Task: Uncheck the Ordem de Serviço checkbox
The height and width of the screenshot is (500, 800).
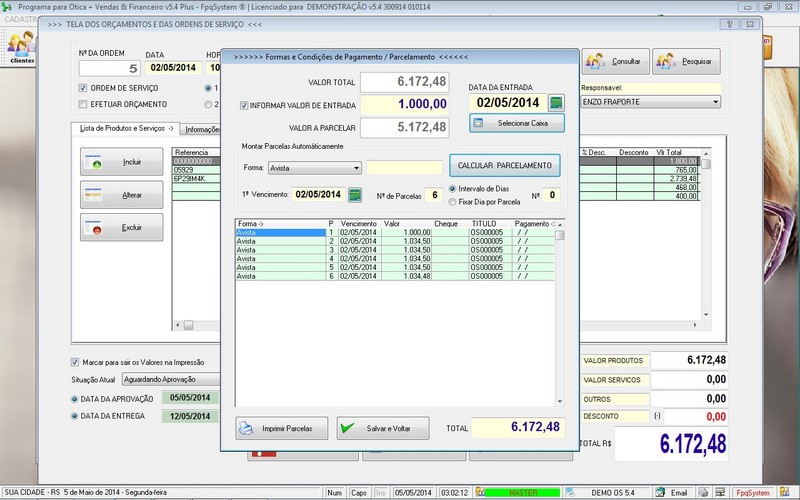Action: pos(83,87)
